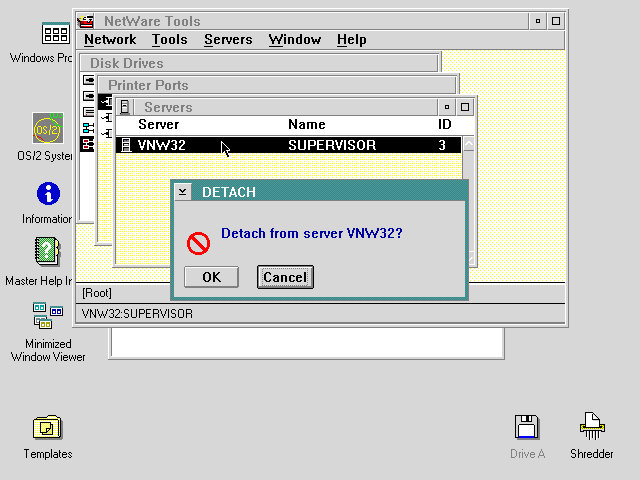Click the VNW32 server row icon
The image size is (640, 480).
(126, 145)
